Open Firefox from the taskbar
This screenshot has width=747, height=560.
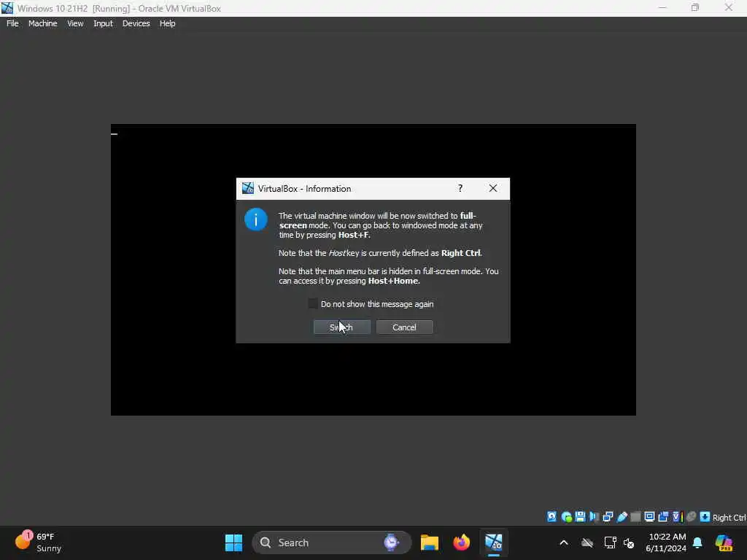pos(461,542)
